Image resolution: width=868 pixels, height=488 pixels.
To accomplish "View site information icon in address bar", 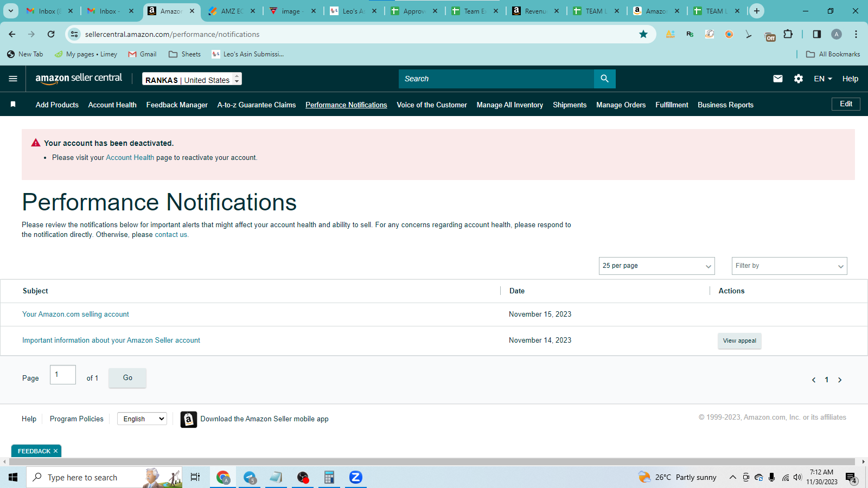I will (74, 34).
